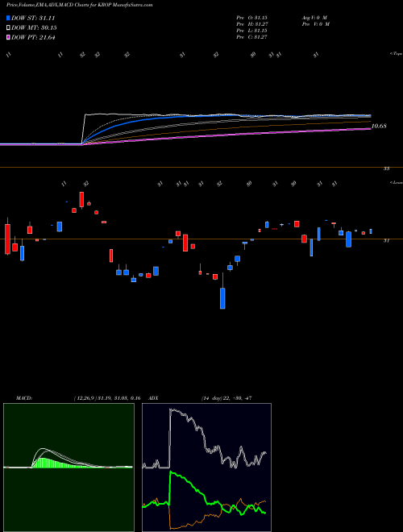Click the blue DOW ST legend swatch

tap(9, 18)
